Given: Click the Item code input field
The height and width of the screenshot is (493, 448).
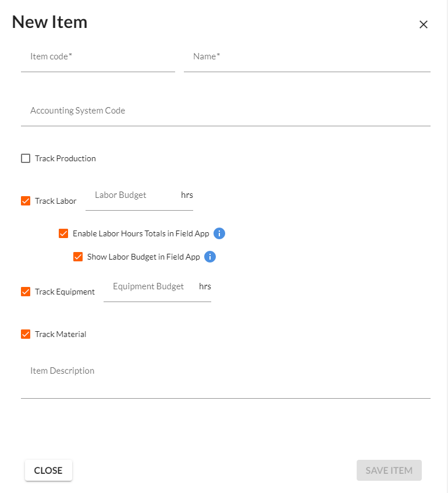Looking at the screenshot, I should point(98,57).
